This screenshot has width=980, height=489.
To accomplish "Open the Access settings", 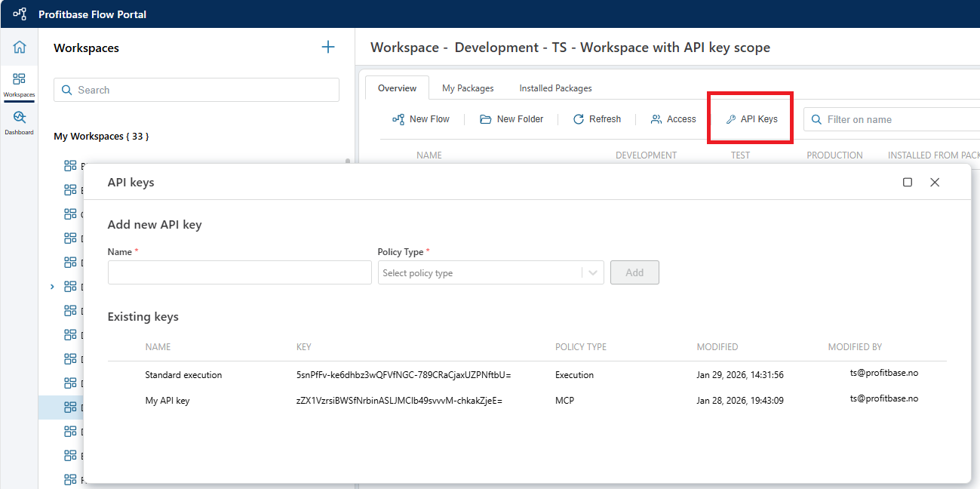I will (x=673, y=119).
